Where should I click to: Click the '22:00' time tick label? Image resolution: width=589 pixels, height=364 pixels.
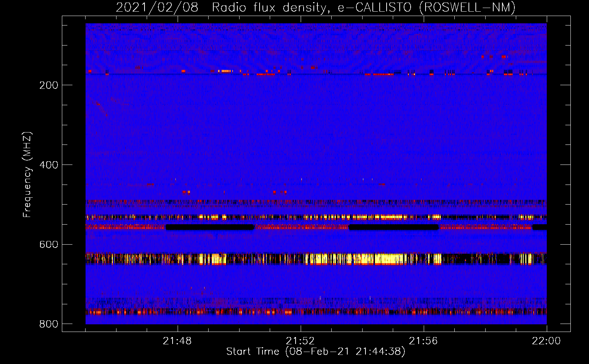coord(546,341)
